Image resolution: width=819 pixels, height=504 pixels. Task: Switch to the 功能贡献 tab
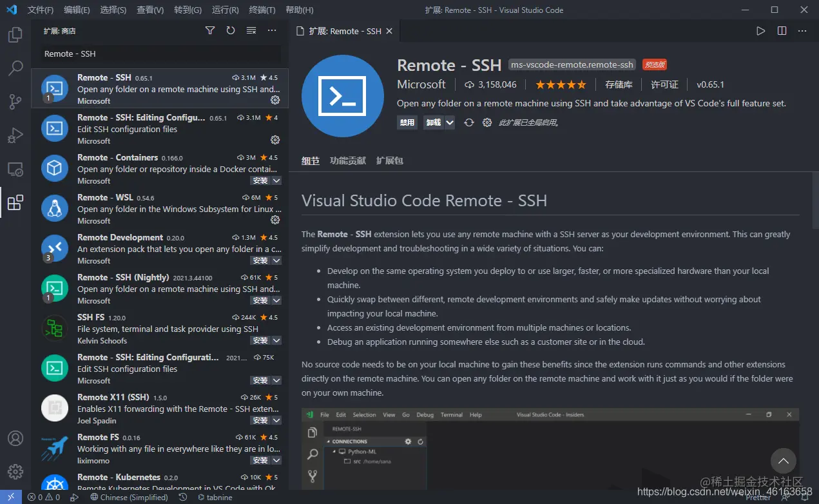point(348,160)
